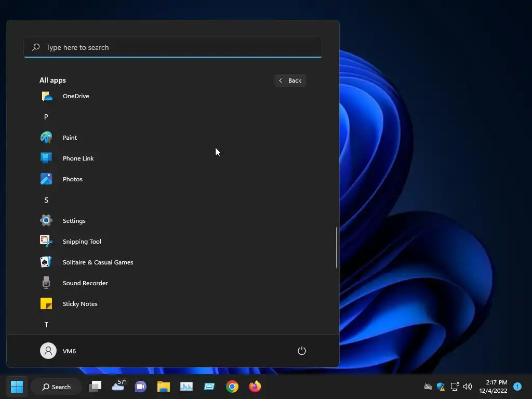This screenshot has height=399, width=532.
Task: Launch Sound Recorder microphone icon
Action: click(x=46, y=283)
